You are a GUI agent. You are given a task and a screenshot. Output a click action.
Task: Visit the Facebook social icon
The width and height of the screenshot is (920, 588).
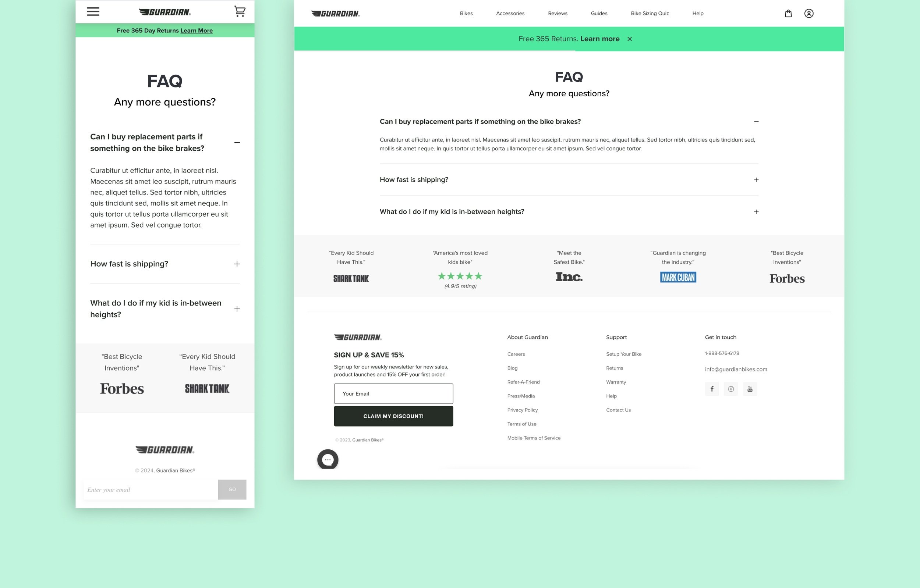click(x=712, y=389)
